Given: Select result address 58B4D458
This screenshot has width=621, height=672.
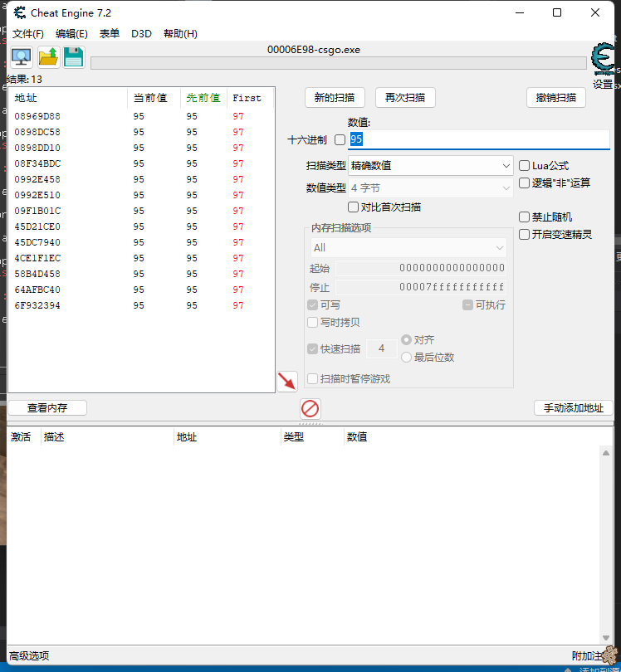Looking at the screenshot, I should coord(37,274).
